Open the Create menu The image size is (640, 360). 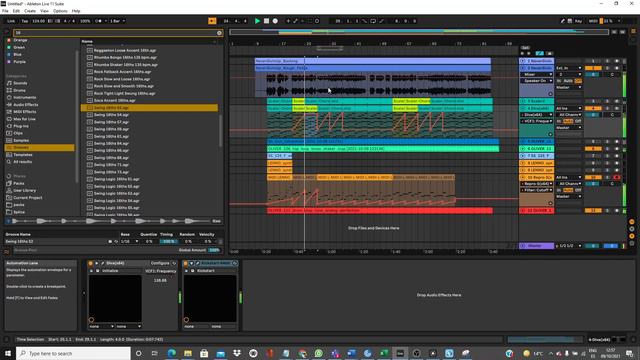pyautogui.click(x=30, y=11)
